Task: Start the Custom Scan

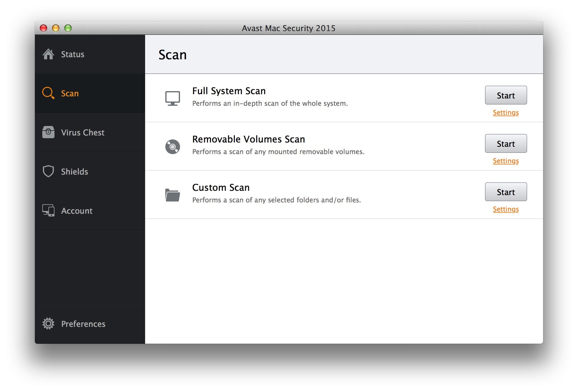Action: (x=505, y=192)
